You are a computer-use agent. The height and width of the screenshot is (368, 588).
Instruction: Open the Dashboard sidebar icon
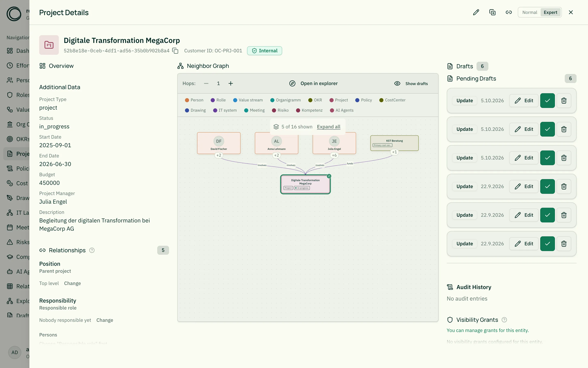coord(10,51)
